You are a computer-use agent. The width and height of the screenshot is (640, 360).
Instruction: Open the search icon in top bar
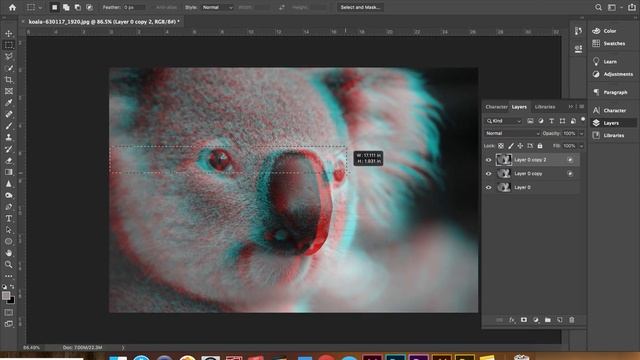tap(598, 7)
